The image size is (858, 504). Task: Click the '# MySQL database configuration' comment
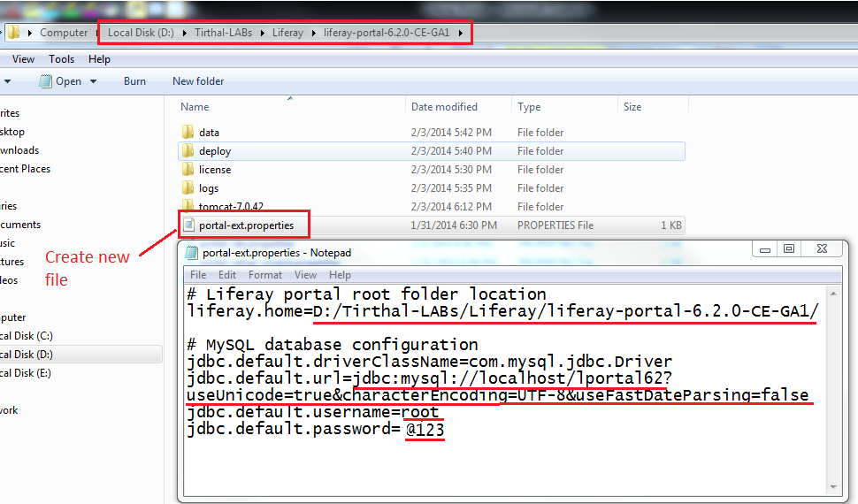(333, 345)
